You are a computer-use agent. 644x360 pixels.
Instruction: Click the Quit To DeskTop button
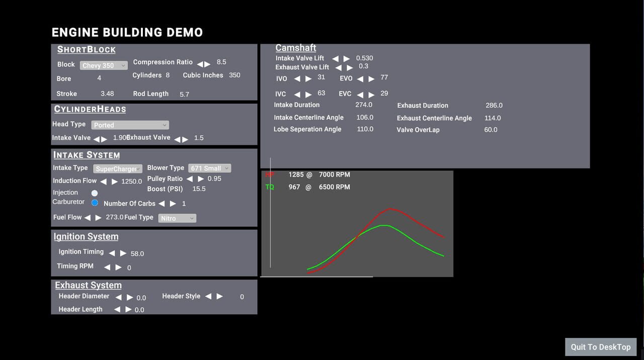click(601, 347)
